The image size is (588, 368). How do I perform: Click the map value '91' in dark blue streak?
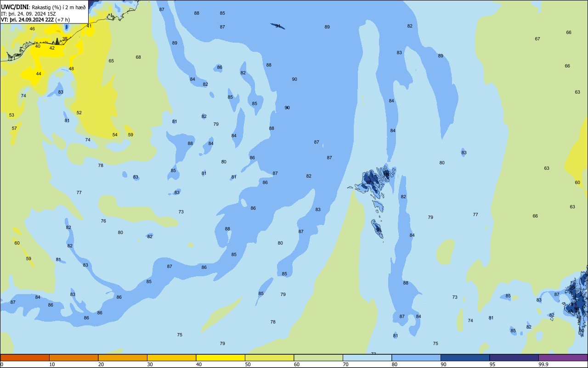point(278,26)
